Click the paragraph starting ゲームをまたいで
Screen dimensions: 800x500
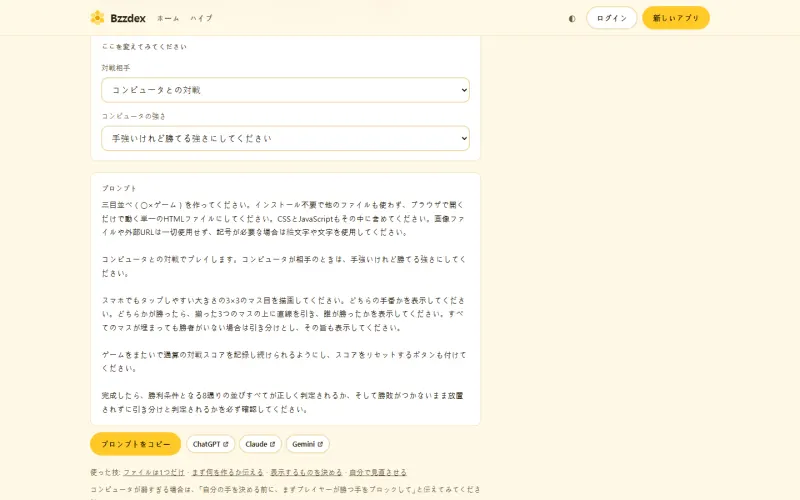pyautogui.click(x=283, y=361)
